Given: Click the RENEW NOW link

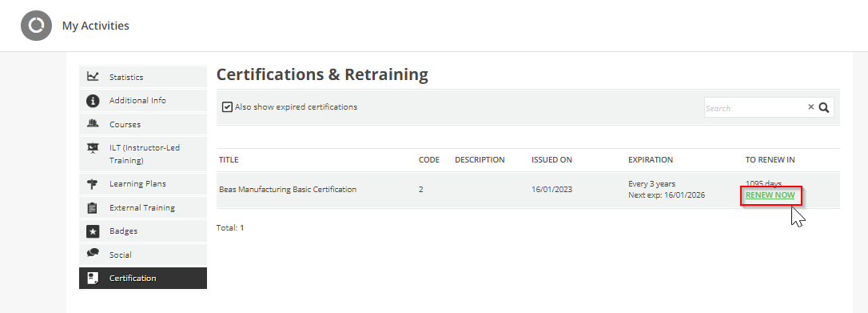Looking at the screenshot, I should click(x=770, y=195).
